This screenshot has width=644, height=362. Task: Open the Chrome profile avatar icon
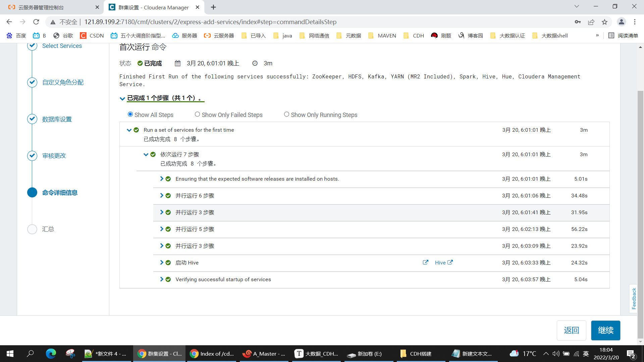click(x=621, y=22)
